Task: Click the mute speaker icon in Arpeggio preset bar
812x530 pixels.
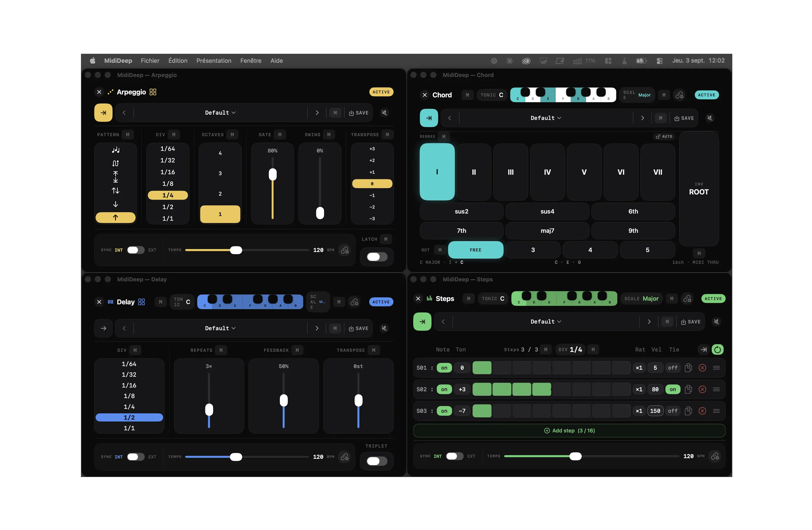Action: pyautogui.click(x=385, y=113)
